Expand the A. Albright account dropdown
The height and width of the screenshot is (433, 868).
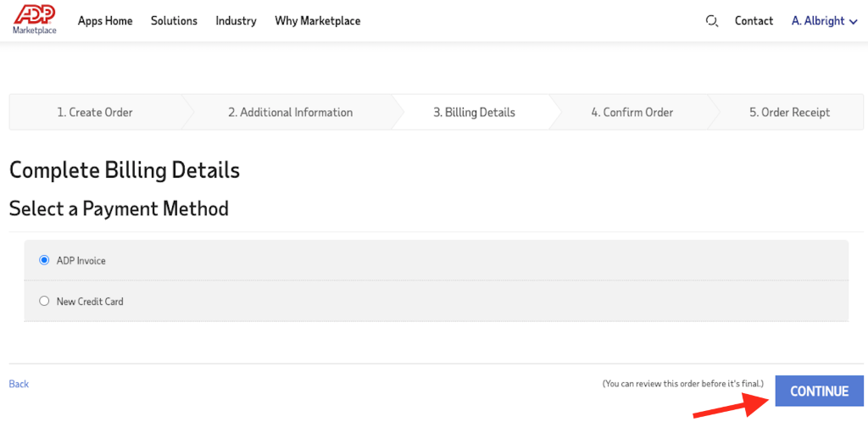(x=825, y=21)
